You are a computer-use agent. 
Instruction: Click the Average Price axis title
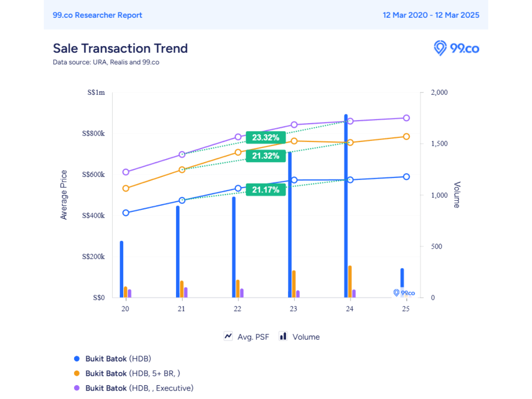point(64,195)
